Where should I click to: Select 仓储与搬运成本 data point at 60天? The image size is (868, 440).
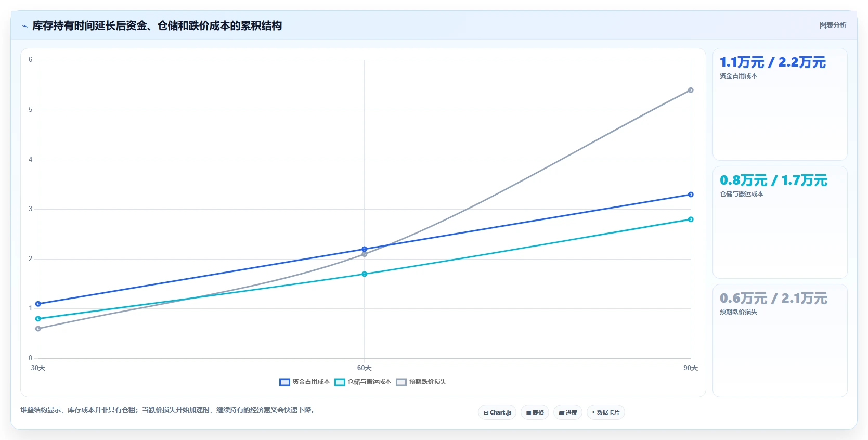[x=364, y=274]
